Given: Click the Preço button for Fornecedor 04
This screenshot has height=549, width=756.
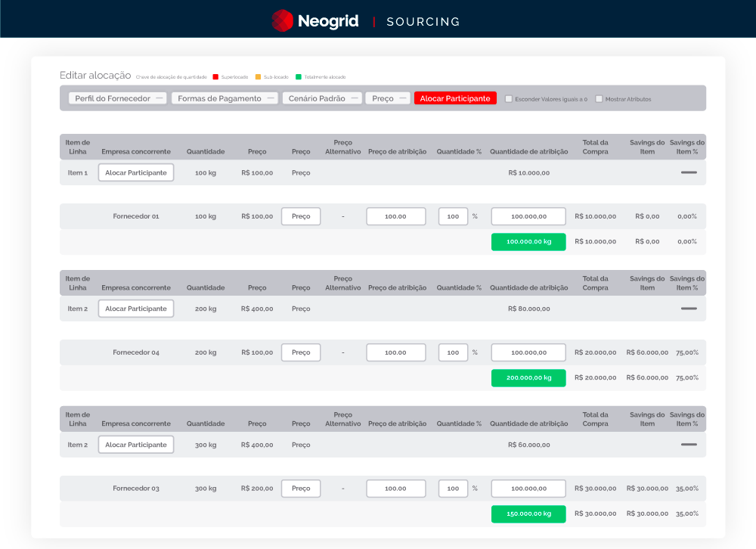Looking at the screenshot, I should coord(301,352).
